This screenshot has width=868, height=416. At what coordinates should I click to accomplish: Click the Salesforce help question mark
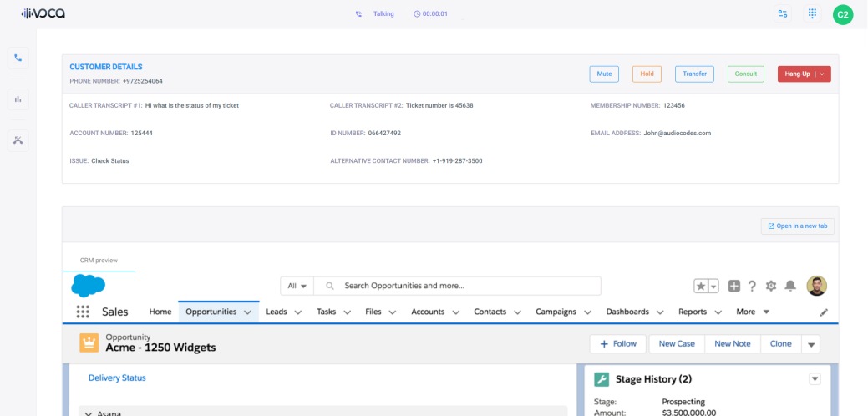[x=753, y=286]
